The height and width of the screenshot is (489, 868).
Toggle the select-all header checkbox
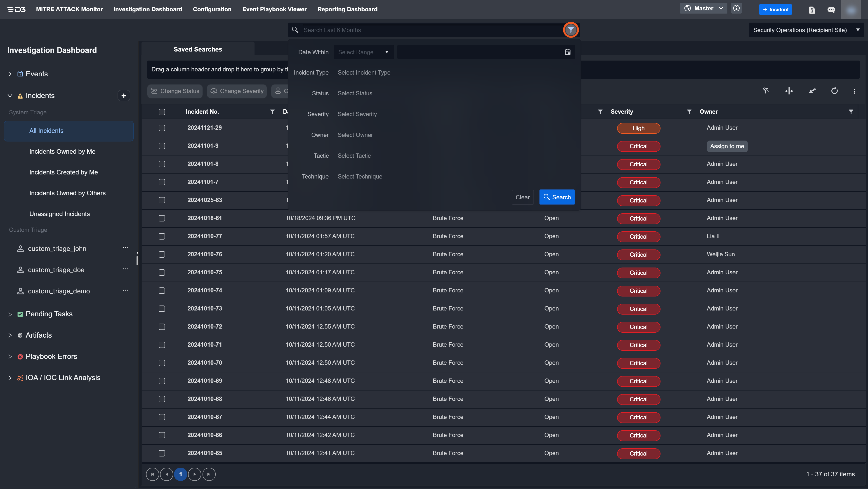(162, 112)
